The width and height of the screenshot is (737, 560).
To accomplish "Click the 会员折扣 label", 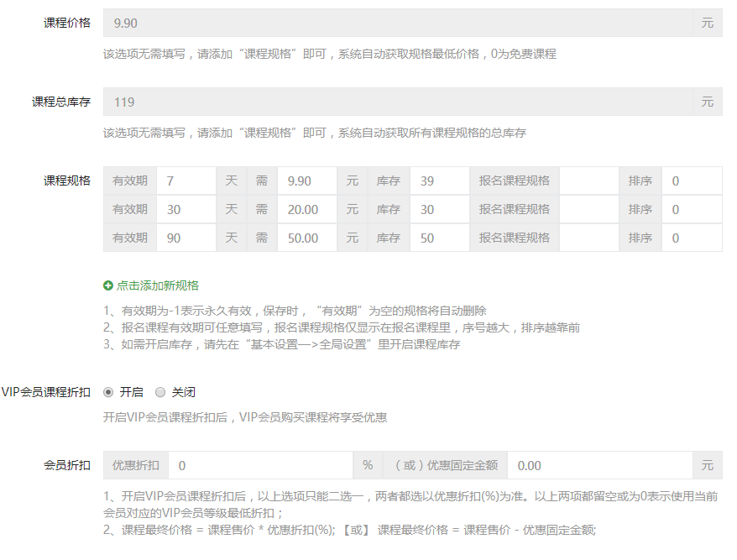I will click(67, 465).
